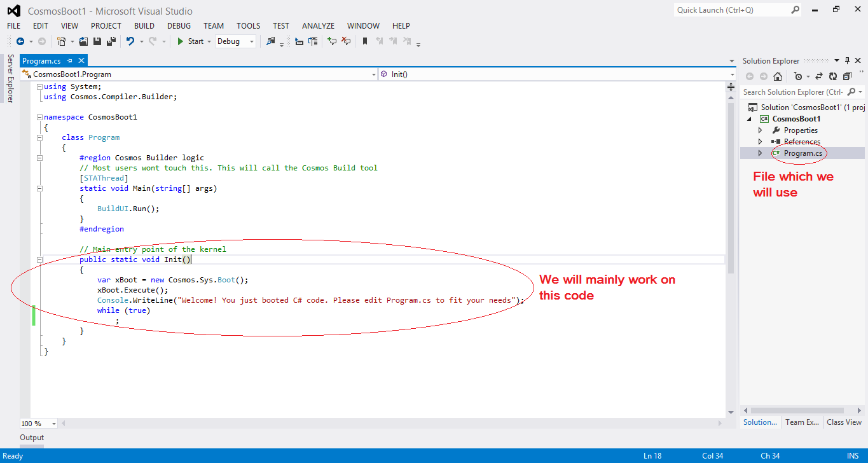Screen dimensions: 868x463
Task: Collapse All items in Solution Explorer
Action: (847, 76)
